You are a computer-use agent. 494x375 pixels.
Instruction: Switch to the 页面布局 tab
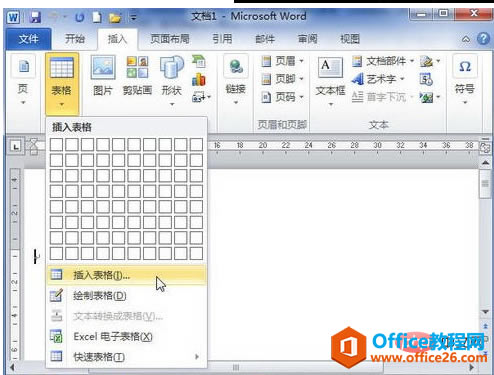pos(170,39)
